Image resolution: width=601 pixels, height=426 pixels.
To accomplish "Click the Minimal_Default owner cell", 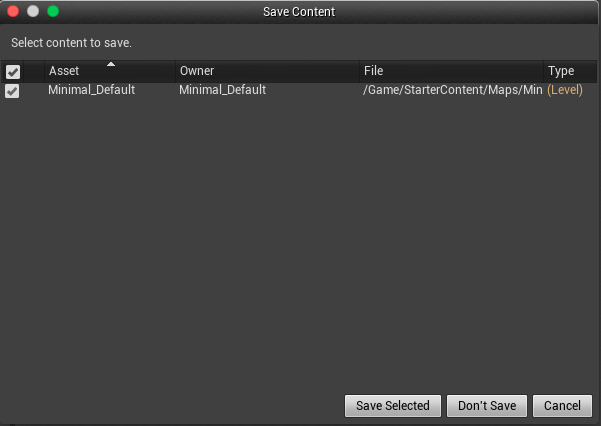I will coord(222,90).
